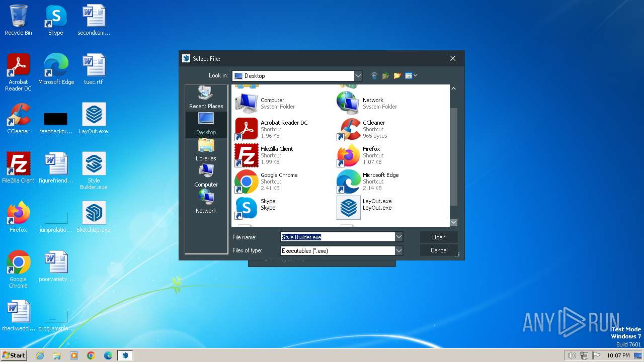Open Windows Explorer from taskbar
Screen dimensions: 644x362
[x=57, y=355]
